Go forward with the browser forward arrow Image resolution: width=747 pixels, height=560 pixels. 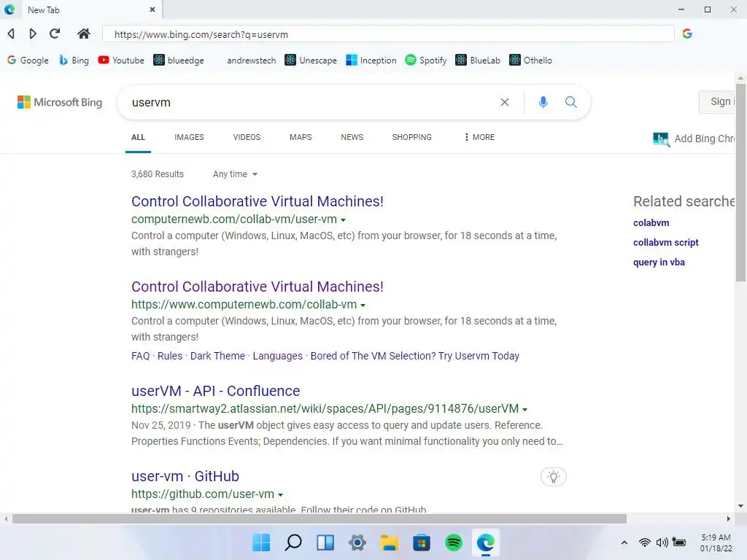32,34
